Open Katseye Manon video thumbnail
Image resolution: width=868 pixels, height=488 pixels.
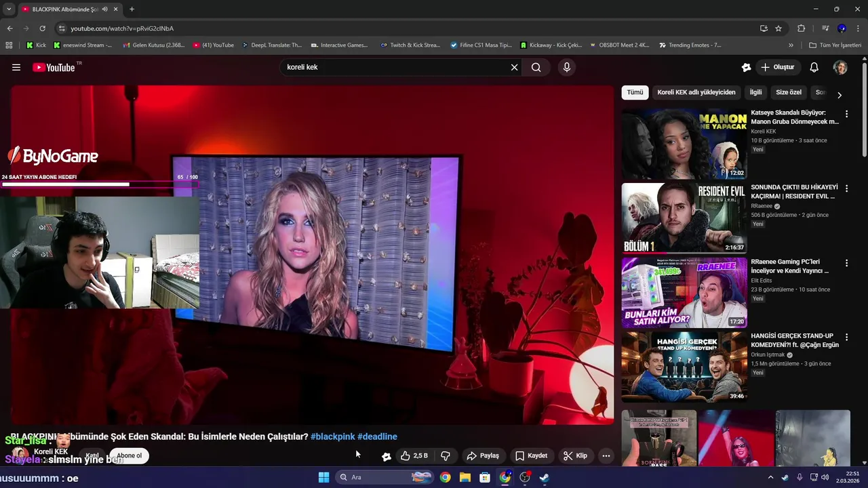point(684,144)
